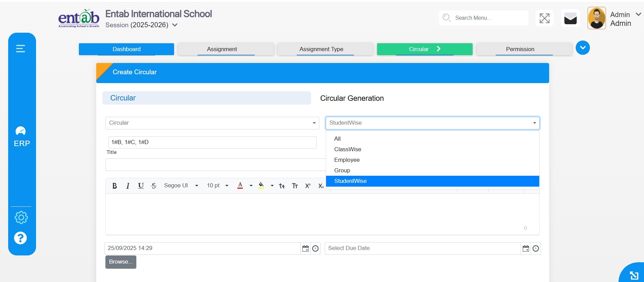Toggle italic text formatting
This screenshot has height=282, width=644.
pyautogui.click(x=128, y=186)
